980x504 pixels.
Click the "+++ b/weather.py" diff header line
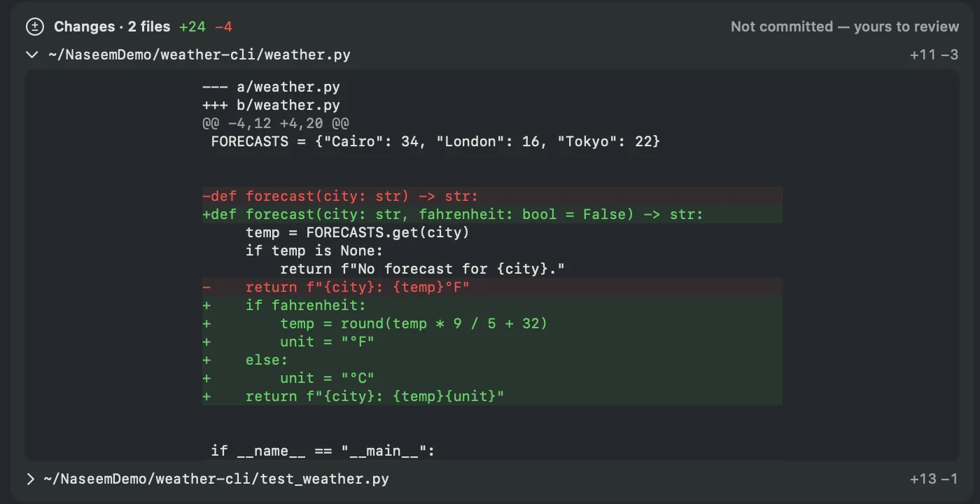[271, 105]
